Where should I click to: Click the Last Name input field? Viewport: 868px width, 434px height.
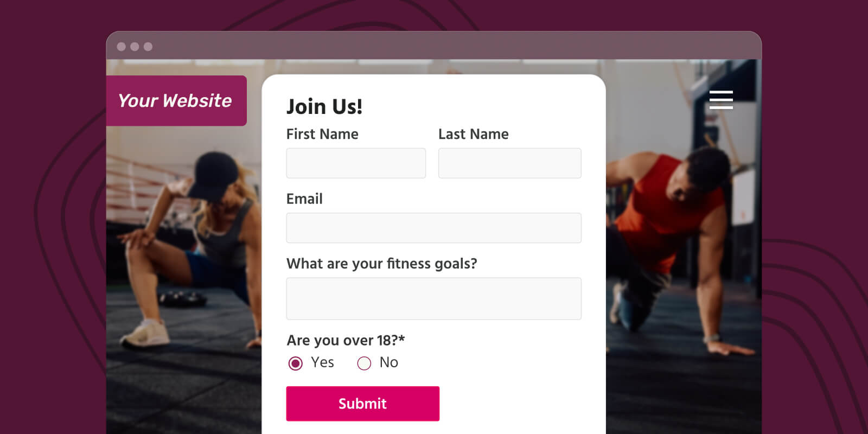[x=509, y=163]
